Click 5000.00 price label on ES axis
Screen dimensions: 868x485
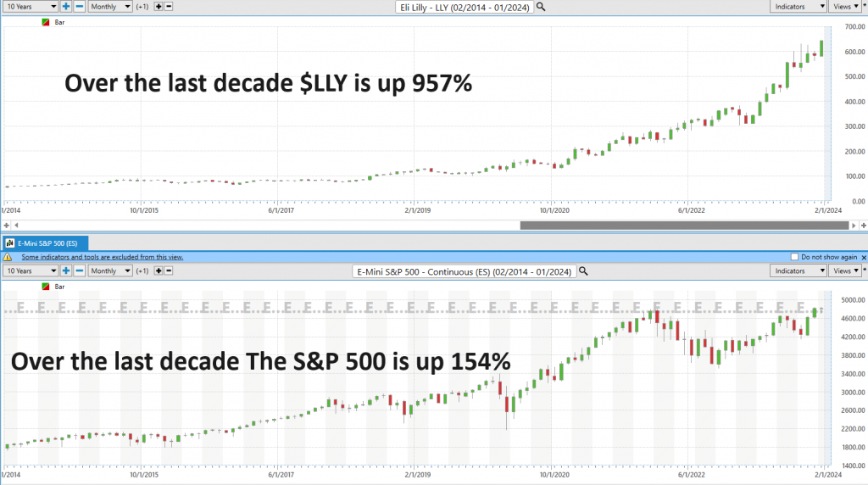point(853,300)
